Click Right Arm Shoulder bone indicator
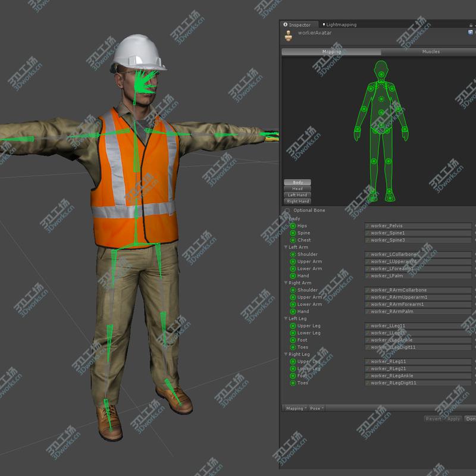The image size is (476, 476). click(x=293, y=290)
